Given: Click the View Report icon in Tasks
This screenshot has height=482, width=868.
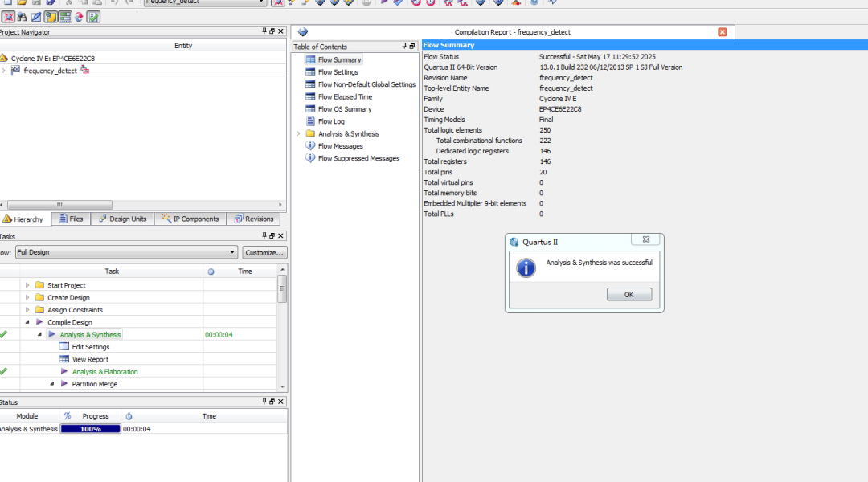Looking at the screenshot, I should pyautogui.click(x=64, y=359).
